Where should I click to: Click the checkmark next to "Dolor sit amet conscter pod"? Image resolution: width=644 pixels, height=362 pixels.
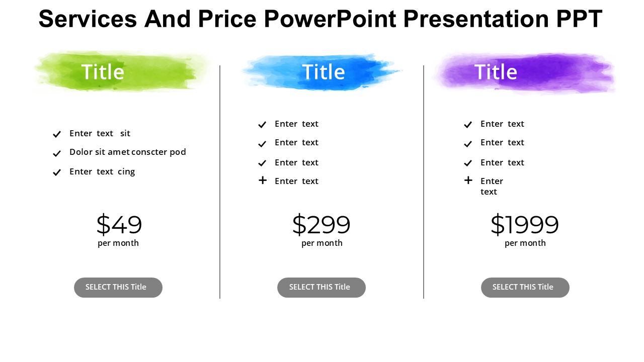point(57,153)
